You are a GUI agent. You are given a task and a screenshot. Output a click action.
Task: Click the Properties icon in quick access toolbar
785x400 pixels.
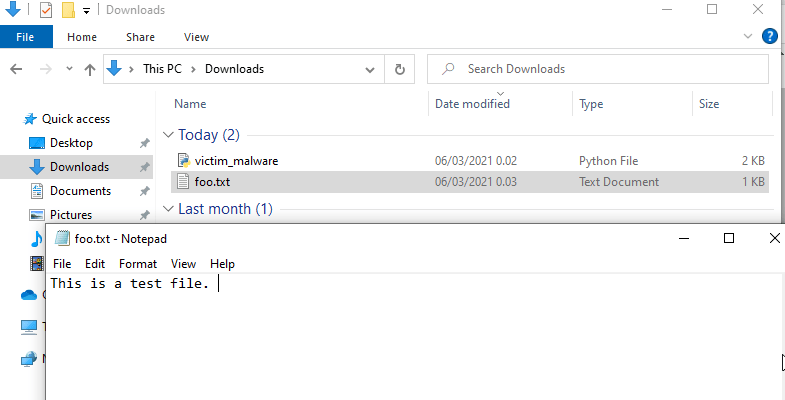pos(46,10)
